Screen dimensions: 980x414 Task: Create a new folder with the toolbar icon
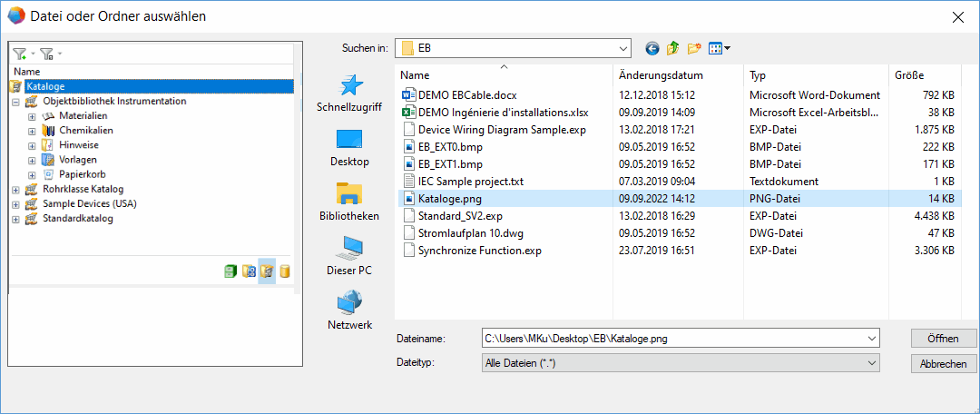pyautogui.click(x=695, y=48)
